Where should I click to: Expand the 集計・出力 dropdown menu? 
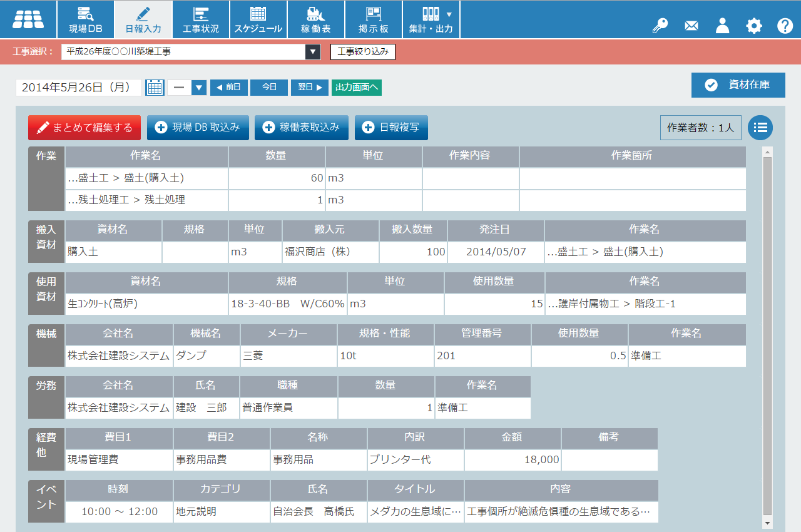click(431, 19)
